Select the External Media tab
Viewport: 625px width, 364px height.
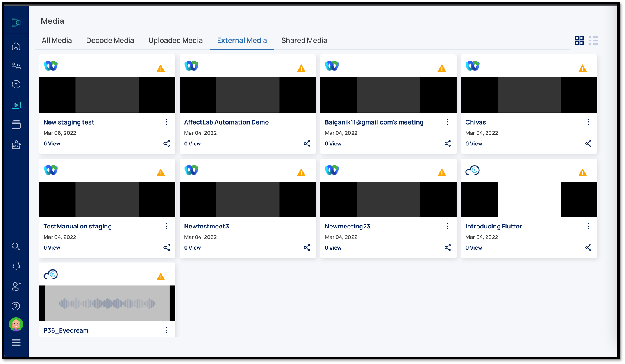pyautogui.click(x=242, y=41)
